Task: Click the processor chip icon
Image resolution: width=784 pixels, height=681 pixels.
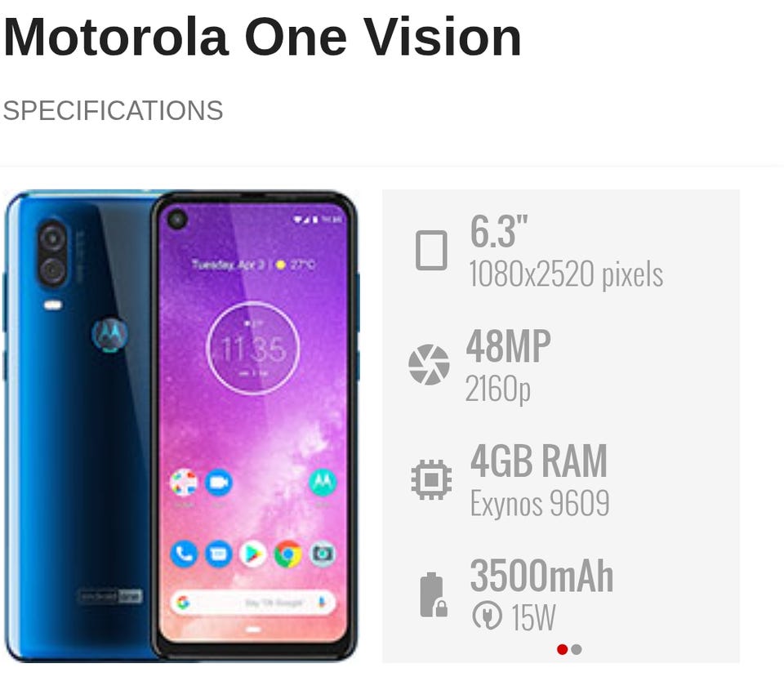Action: click(431, 479)
